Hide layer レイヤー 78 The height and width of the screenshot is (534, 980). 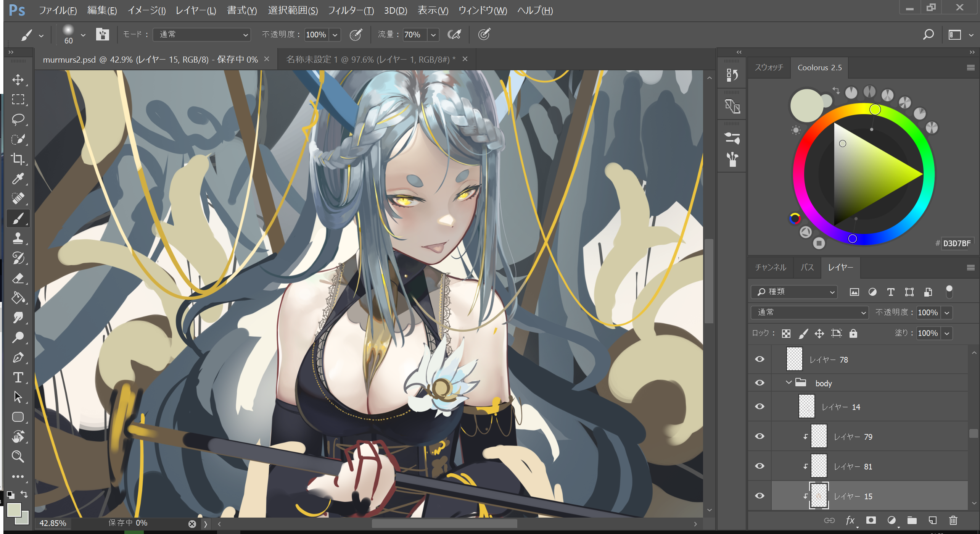tap(760, 359)
